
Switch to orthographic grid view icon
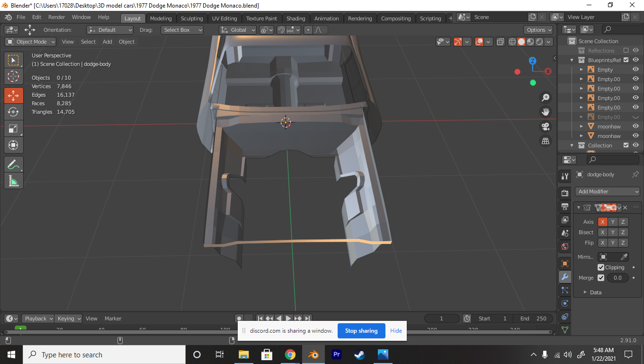[x=546, y=141]
